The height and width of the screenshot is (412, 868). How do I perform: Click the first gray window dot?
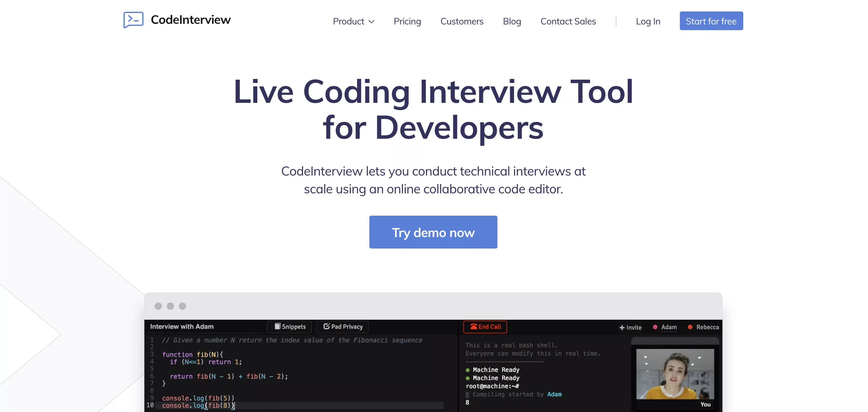point(158,306)
